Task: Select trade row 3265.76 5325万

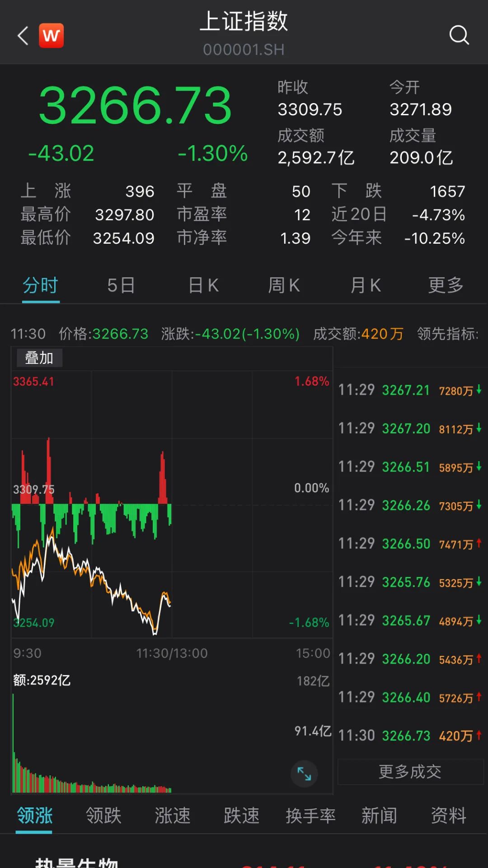Action: (410, 582)
